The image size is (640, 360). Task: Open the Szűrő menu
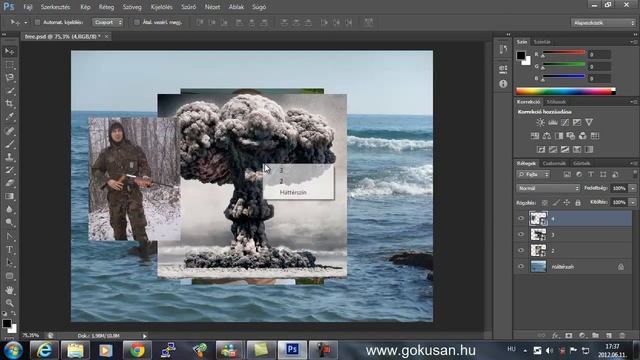pos(188,7)
